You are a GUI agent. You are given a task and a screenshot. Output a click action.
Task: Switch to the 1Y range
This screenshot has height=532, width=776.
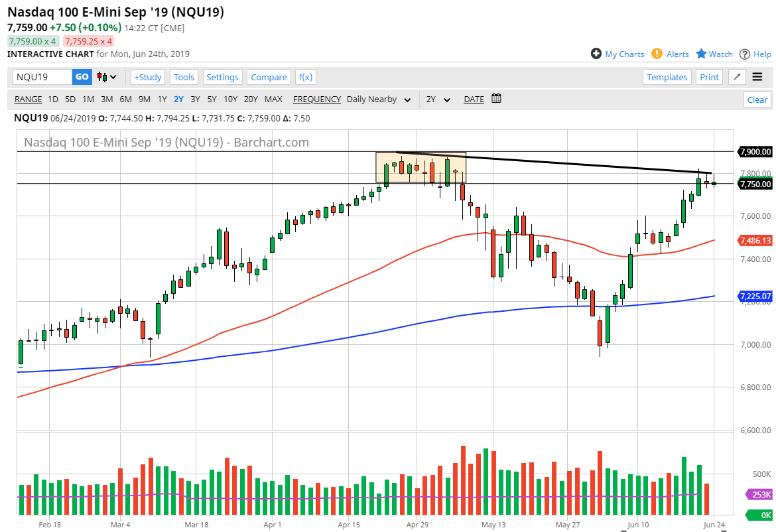click(x=162, y=99)
